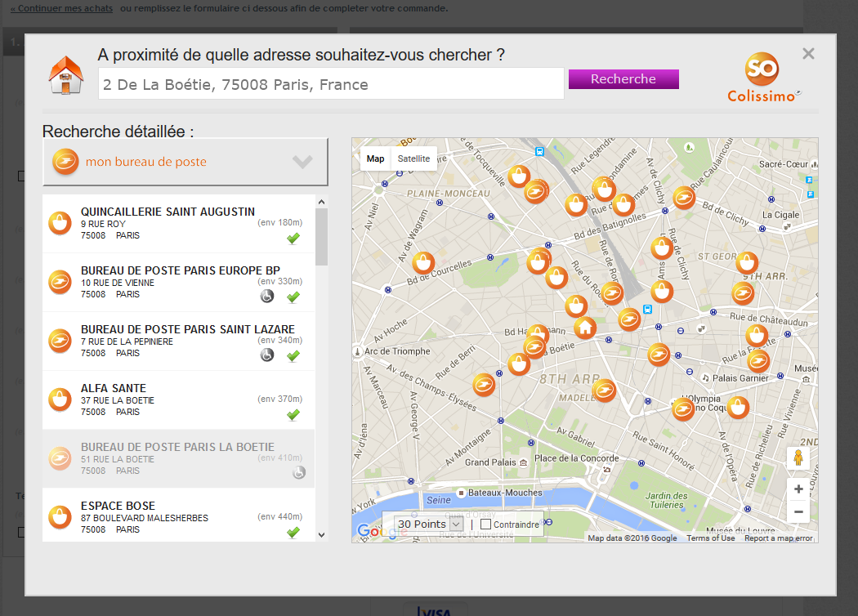Viewport: 858px width, 616px height.
Task: Click green checkmark for Paris Saint Lazare
Action: point(293,355)
